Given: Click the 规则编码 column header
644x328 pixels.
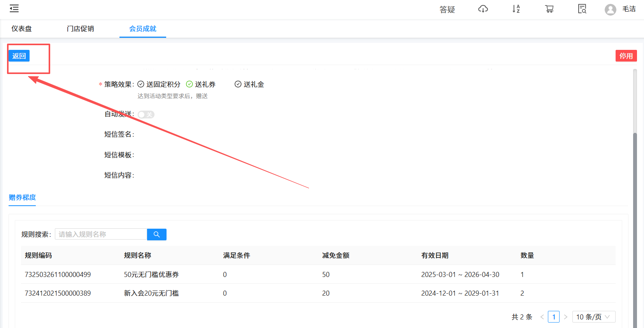Looking at the screenshot, I should tap(38, 256).
